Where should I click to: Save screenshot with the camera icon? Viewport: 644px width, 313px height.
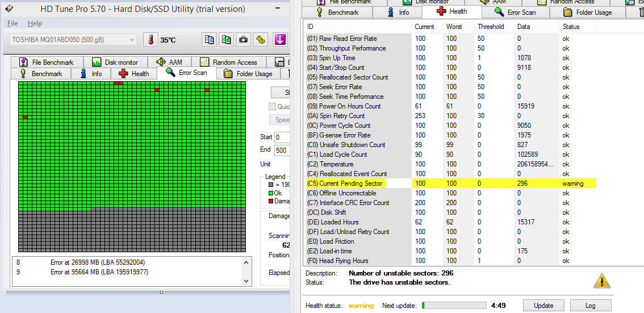pyautogui.click(x=243, y=40)
